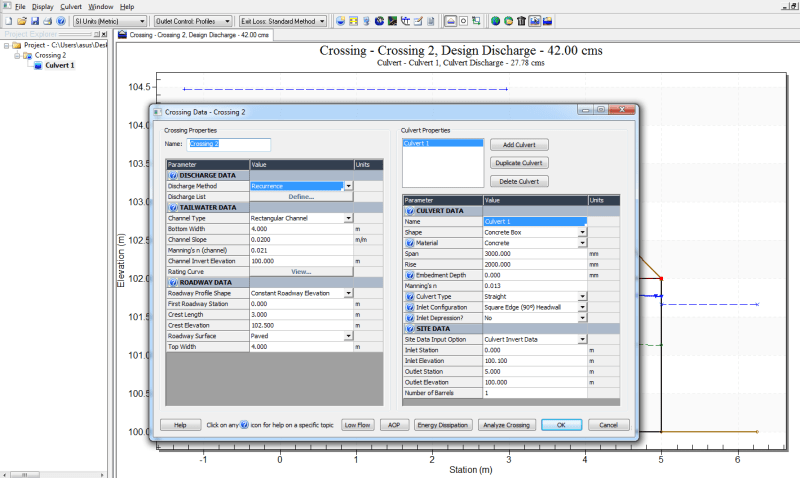Open the SI Units (Metric) dropdown
The height and width of the screenshot is (478, 800).
(110, 21)
